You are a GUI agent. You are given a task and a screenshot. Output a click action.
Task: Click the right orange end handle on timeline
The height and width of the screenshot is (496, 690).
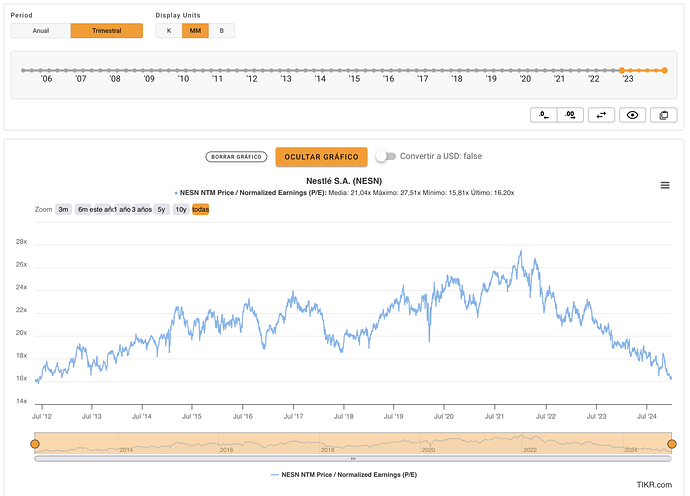click(x=664, y=70)
